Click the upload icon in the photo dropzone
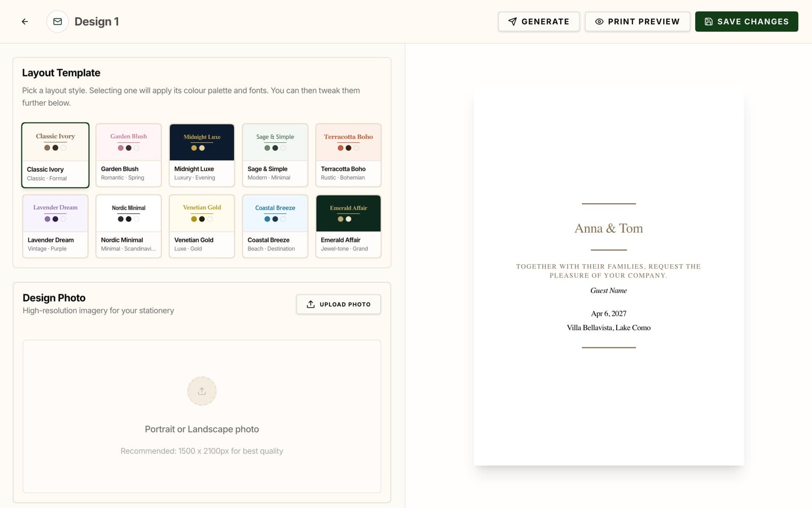Screen dimensions: 812x508 point(202,391)
